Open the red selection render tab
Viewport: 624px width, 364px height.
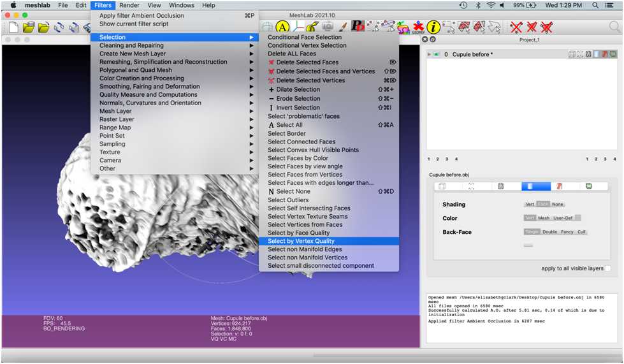coord(559,186)
